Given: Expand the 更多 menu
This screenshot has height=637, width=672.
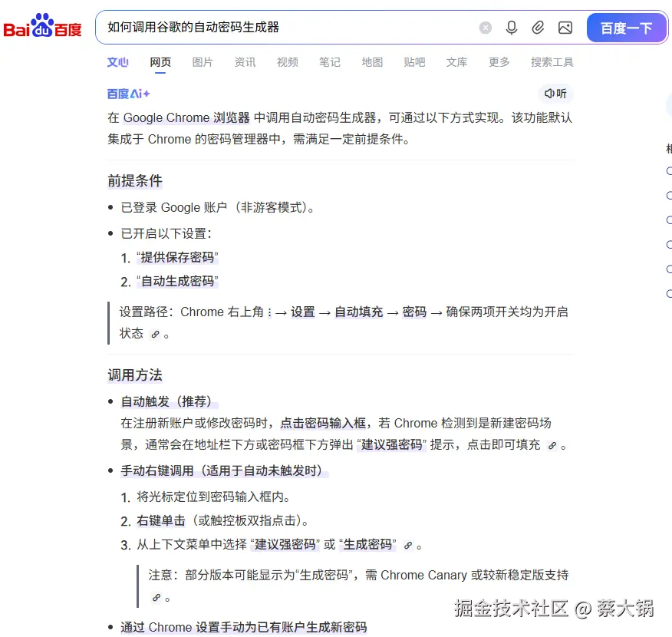Looking at the screenshot, I should click(499, 62).
